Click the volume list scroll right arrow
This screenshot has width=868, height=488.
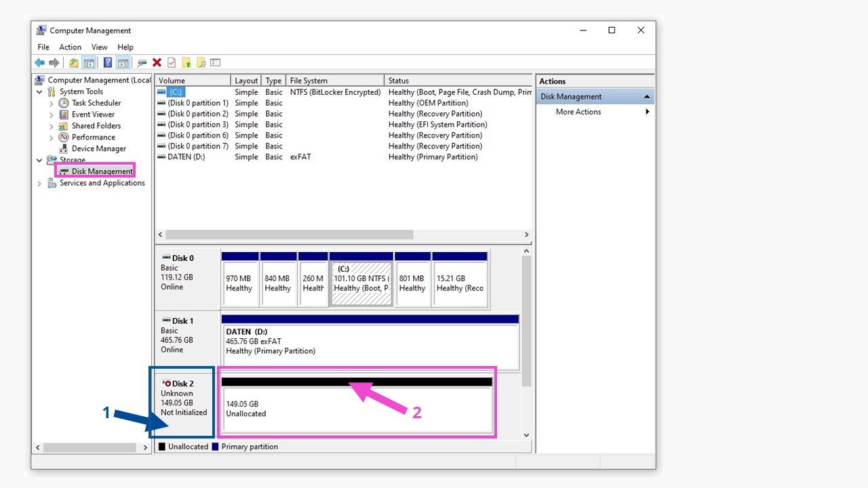[526, 235]
